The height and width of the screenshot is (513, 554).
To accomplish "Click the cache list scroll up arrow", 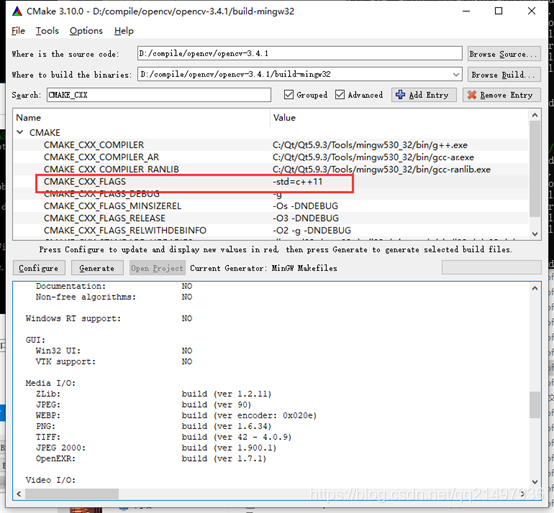I will pyautogui.click(x=535, y=115).
